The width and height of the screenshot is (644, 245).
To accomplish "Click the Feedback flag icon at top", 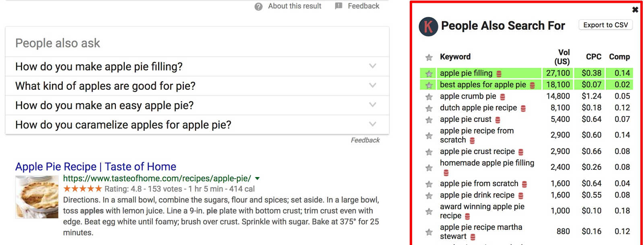I will pyautogui.click(x=339, y=6).
